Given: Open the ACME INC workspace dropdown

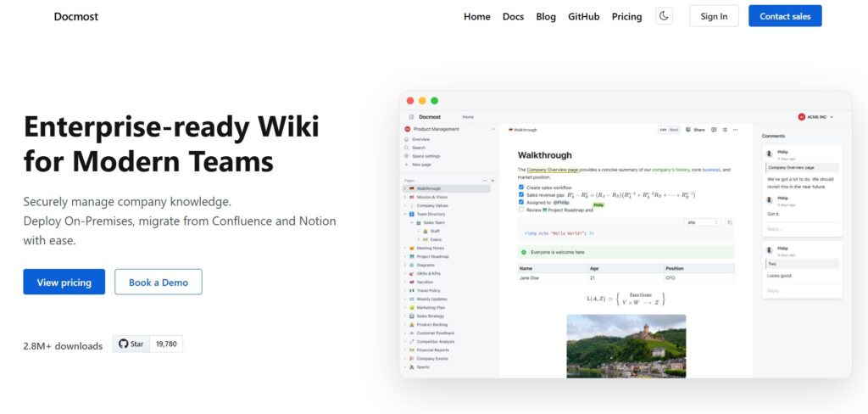Looking at the screenshot, I should pyautogui.click(x=815, y=116).
